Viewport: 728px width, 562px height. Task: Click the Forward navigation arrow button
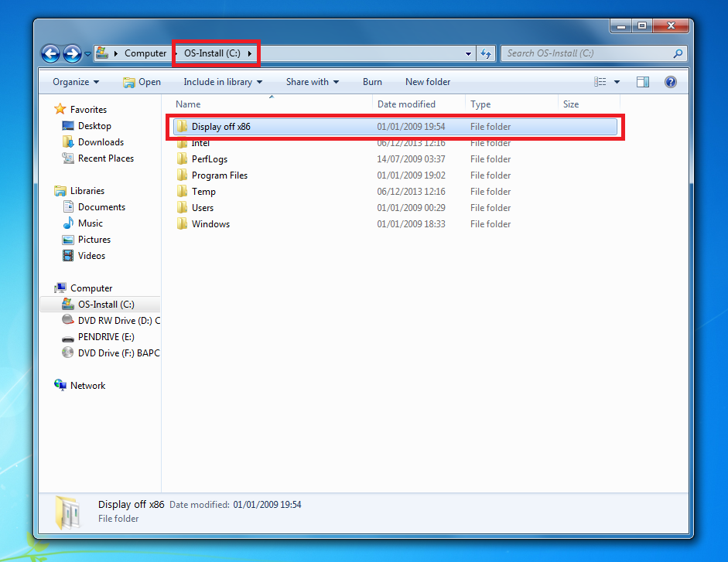[72, 53]
